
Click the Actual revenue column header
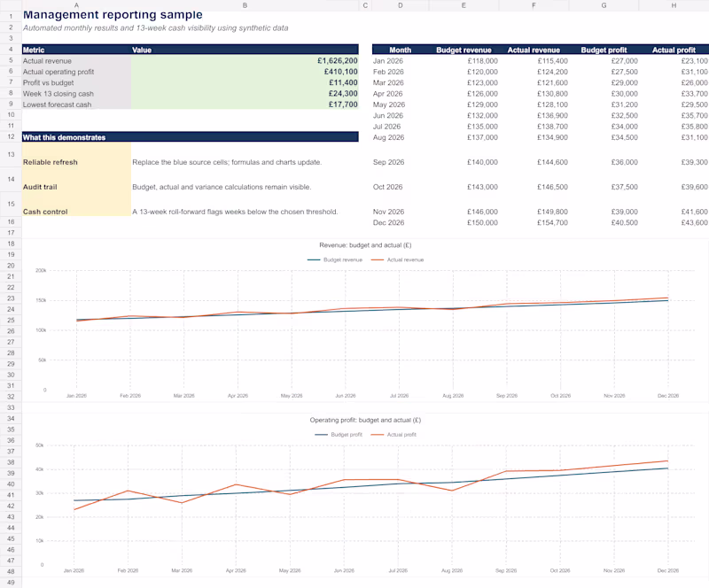click(x=534, y=50)
